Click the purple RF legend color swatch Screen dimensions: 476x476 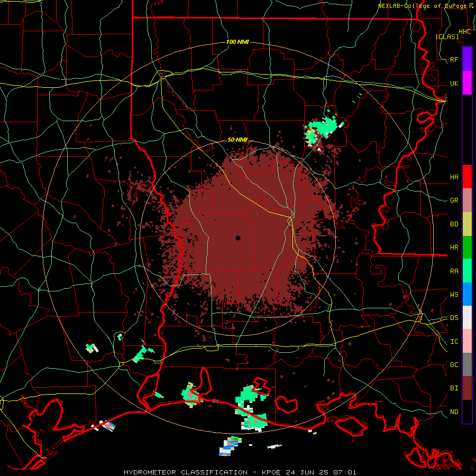point(467,59)
